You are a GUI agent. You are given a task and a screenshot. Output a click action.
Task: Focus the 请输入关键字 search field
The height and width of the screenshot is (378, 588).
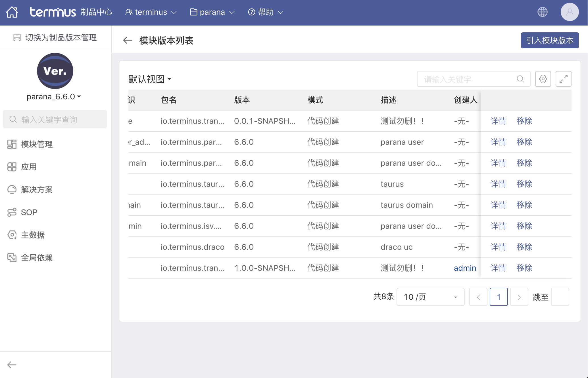click(474, 79)
